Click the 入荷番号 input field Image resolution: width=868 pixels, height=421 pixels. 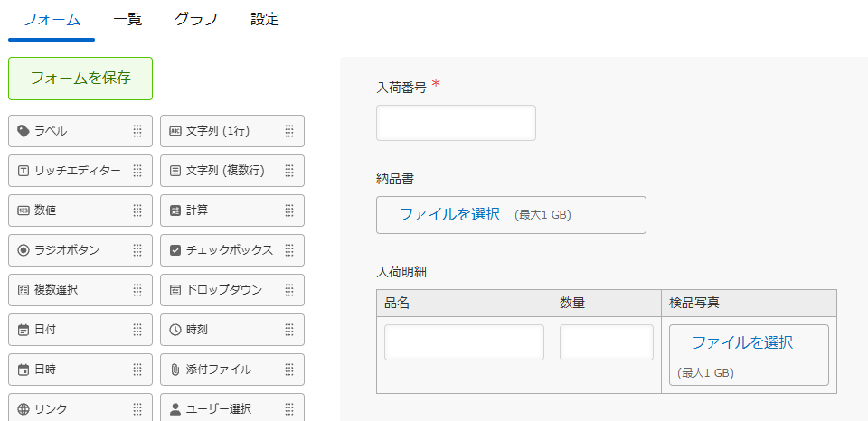pyautogui.click(x=456, y=123)
